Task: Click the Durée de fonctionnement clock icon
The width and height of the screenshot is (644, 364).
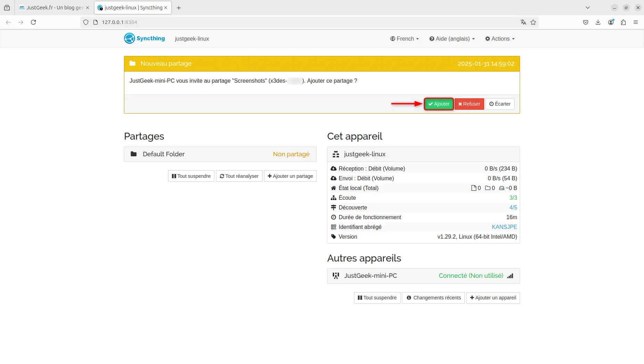Action: [x=333, y=217]
